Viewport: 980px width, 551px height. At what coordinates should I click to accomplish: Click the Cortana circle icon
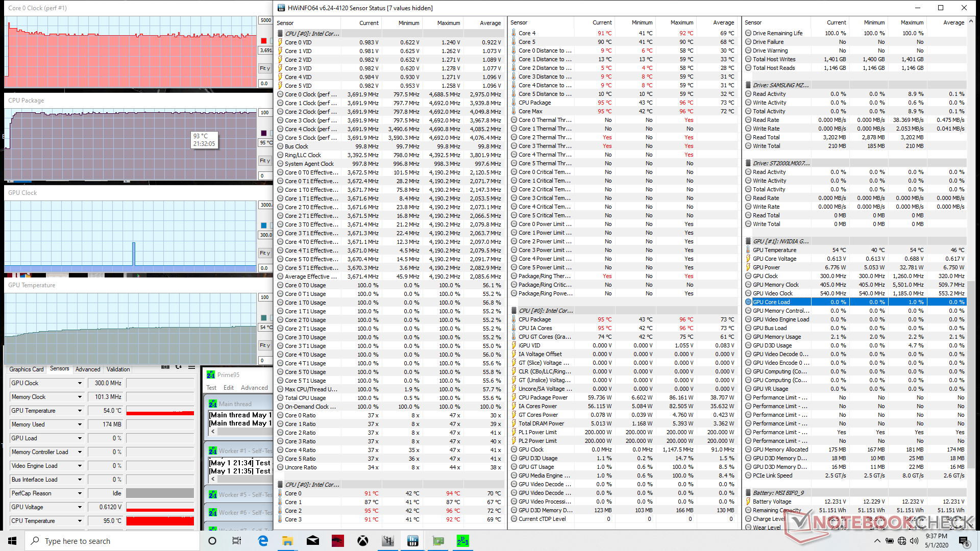coord(212,541)
